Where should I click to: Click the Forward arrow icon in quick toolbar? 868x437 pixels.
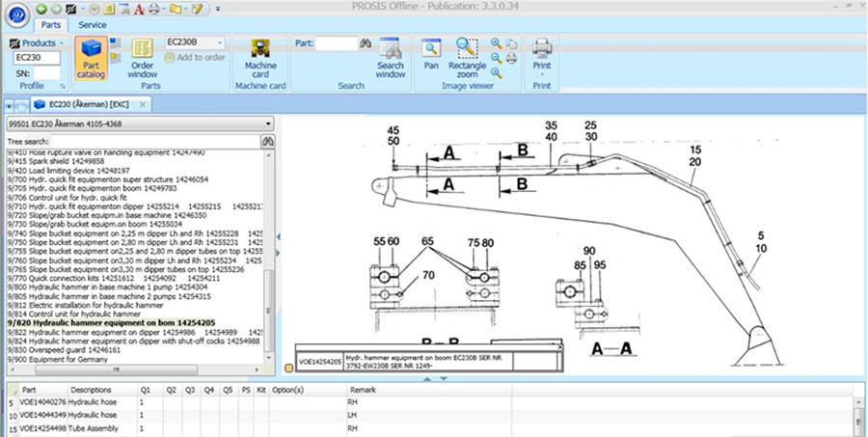[x=55, y=9]
